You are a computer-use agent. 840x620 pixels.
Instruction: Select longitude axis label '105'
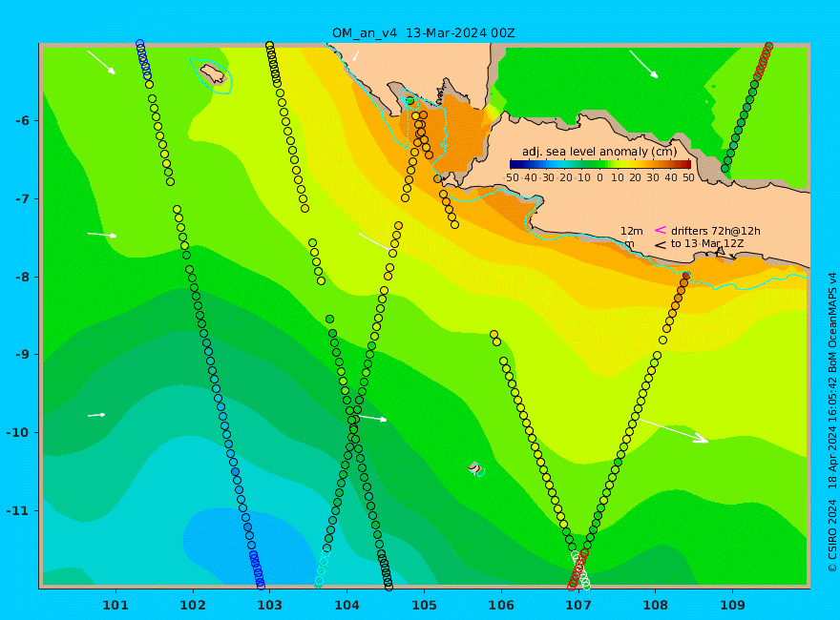(424, 605)
